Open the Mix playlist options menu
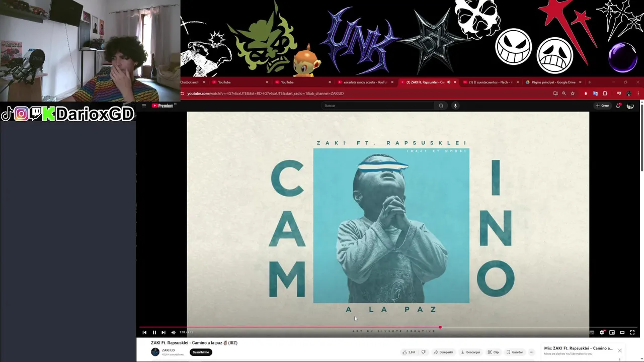 click(620, 359)
